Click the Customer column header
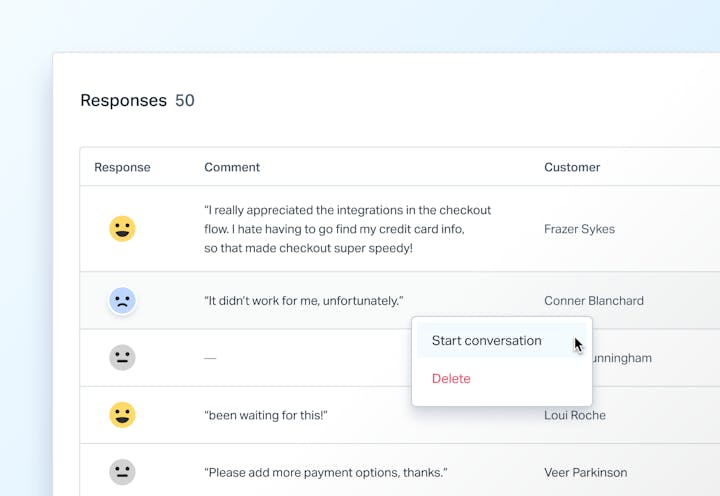Viewport: 720px width, 496px height. (572, 167)
